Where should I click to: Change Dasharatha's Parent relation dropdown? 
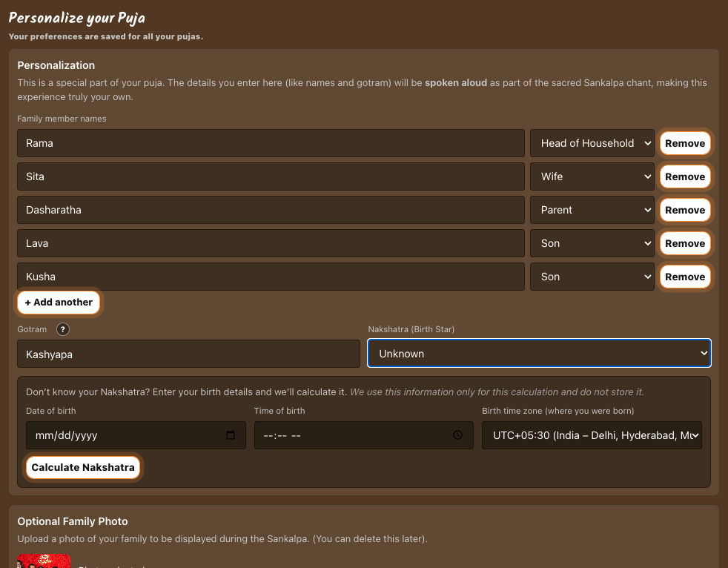tap(592, 210)
